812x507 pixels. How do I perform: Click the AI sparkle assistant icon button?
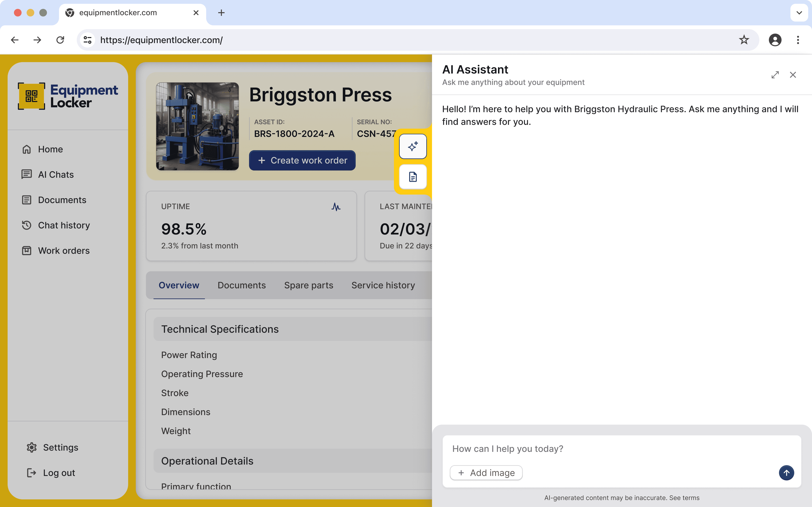tap(413, 147)
